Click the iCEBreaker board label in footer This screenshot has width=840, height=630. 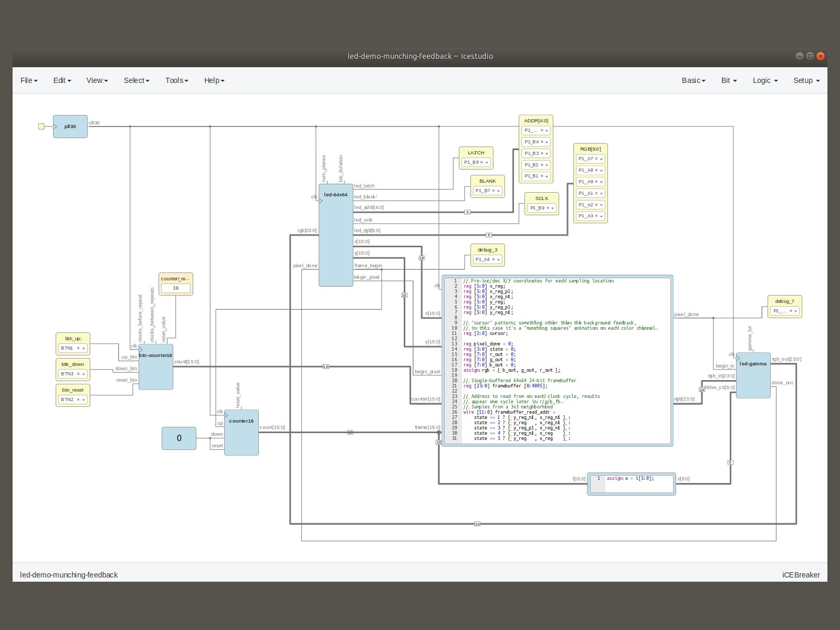tap(801, 575)
